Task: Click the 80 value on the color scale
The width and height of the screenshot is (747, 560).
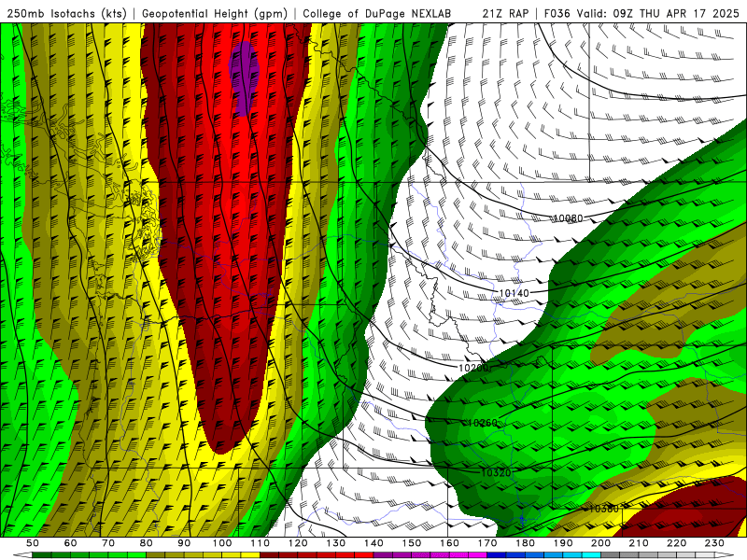Action: click(147, 543)
